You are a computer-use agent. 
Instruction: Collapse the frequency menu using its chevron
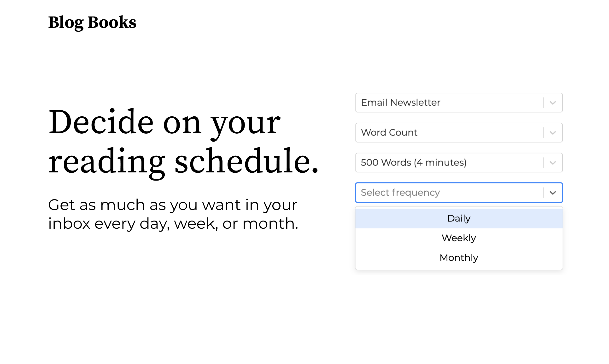pyautogui.click(x=552, y=193)
